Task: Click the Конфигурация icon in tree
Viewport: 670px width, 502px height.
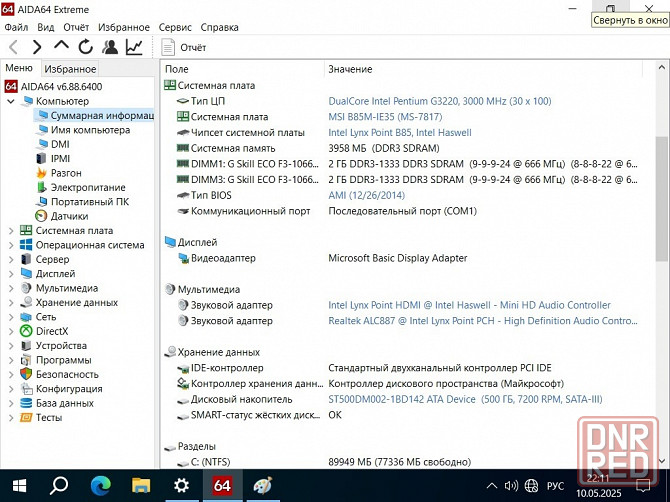Action: tap(26, 389)
